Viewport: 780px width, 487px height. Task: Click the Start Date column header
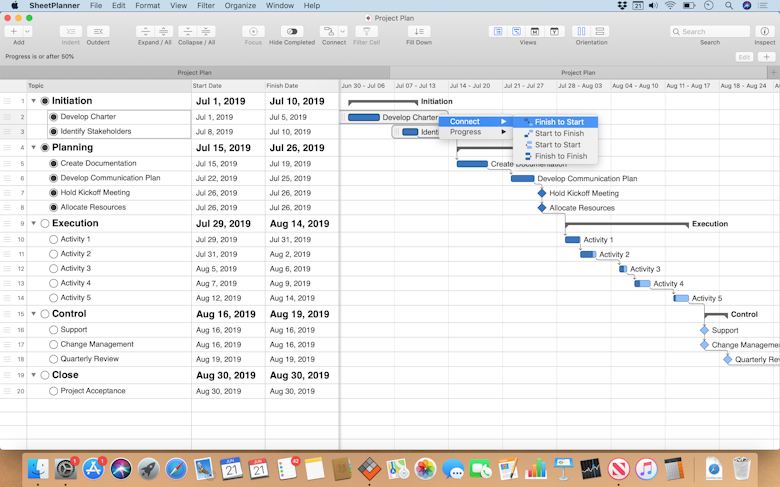click(228, 86)
